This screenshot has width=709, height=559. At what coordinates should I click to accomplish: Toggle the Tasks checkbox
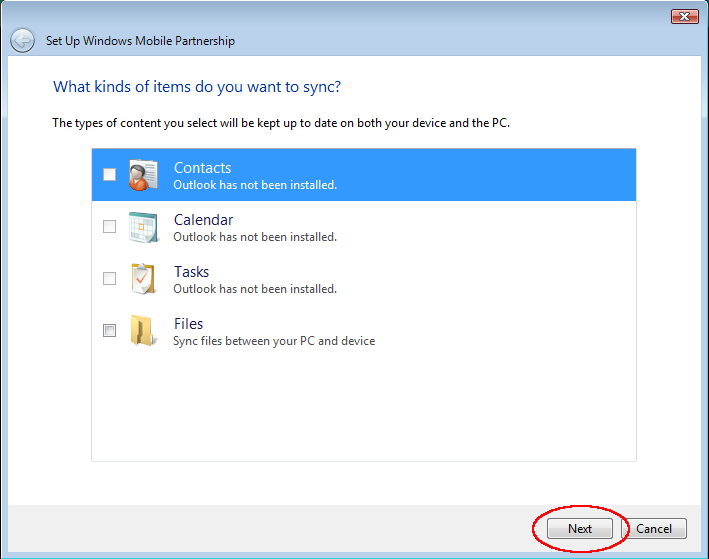(110, 279)
